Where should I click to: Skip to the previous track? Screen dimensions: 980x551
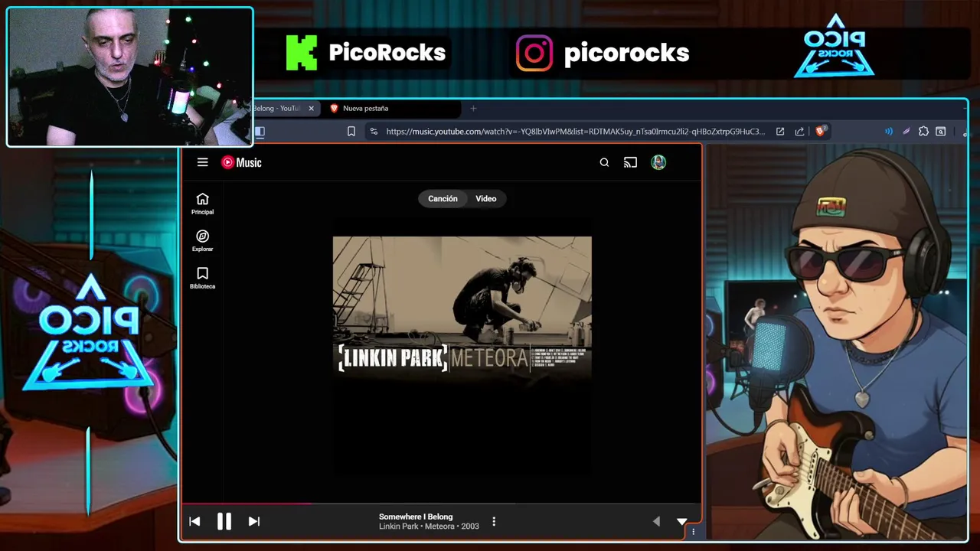[x=194, y=521]
